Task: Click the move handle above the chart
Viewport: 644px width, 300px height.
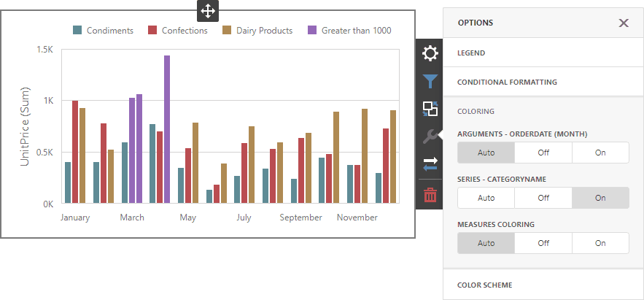Action: pos(207,11)
